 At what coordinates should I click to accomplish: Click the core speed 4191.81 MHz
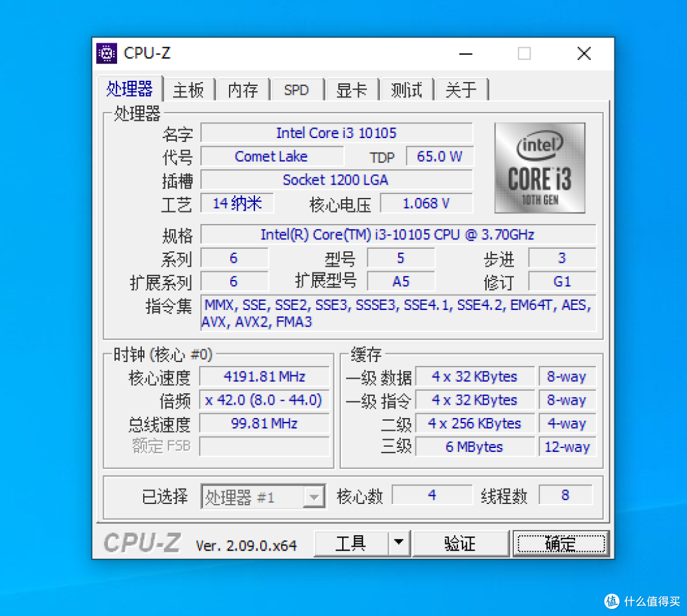tap(264, 377)
